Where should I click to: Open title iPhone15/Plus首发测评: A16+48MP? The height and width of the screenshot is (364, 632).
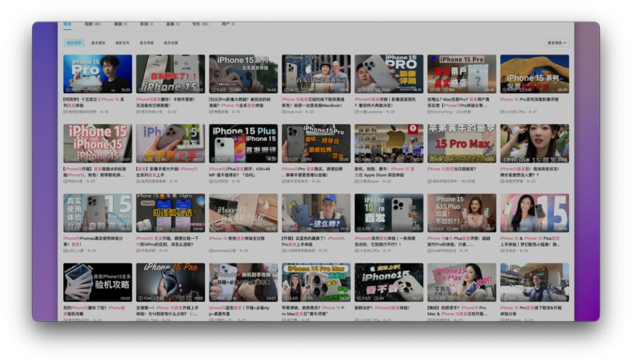(239, 171)
